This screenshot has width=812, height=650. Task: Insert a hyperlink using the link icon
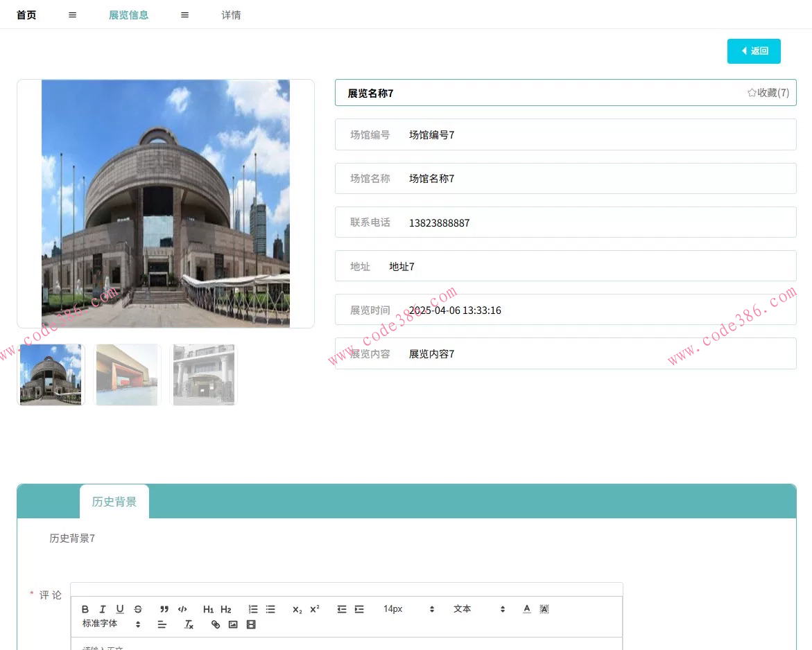pos(215,624)
